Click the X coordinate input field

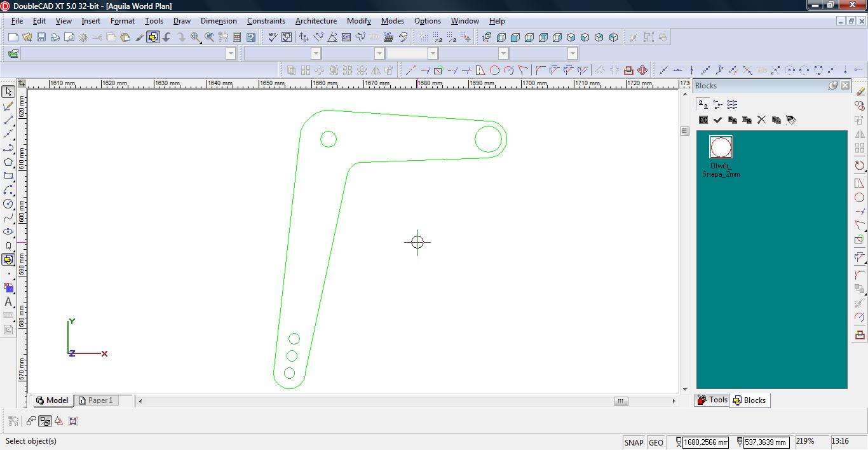(x=705, y=442)
